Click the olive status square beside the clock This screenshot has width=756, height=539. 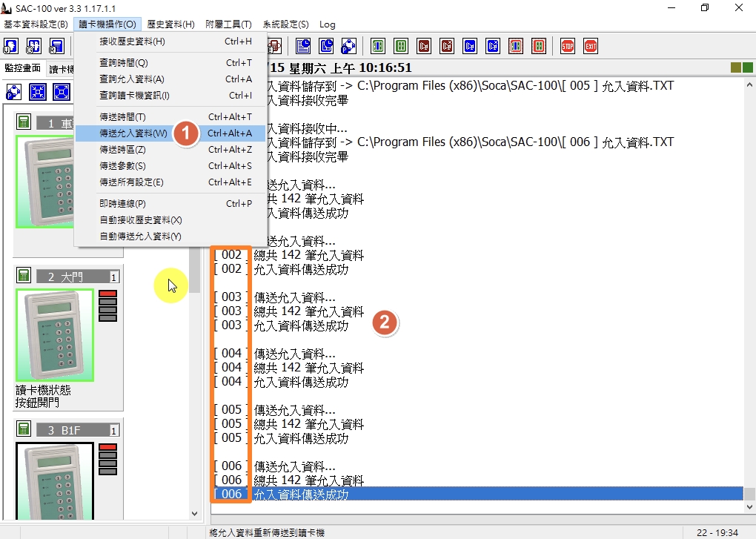(x=736, y=68)
